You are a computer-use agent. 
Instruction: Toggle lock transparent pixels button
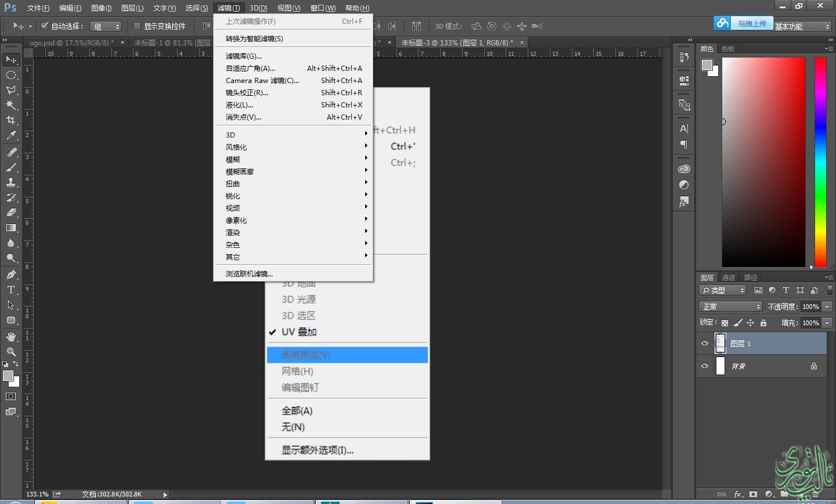click(x=725, y=323)
